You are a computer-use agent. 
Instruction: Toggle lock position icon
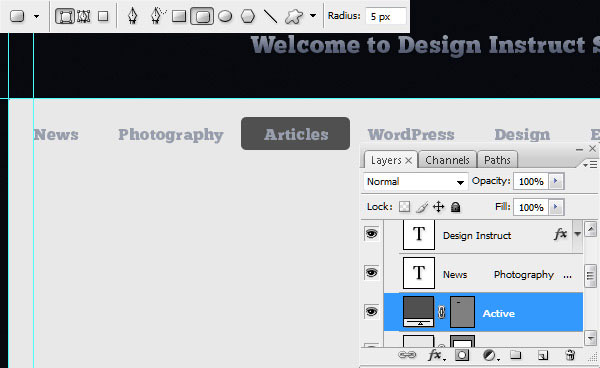tap(439, 207)
